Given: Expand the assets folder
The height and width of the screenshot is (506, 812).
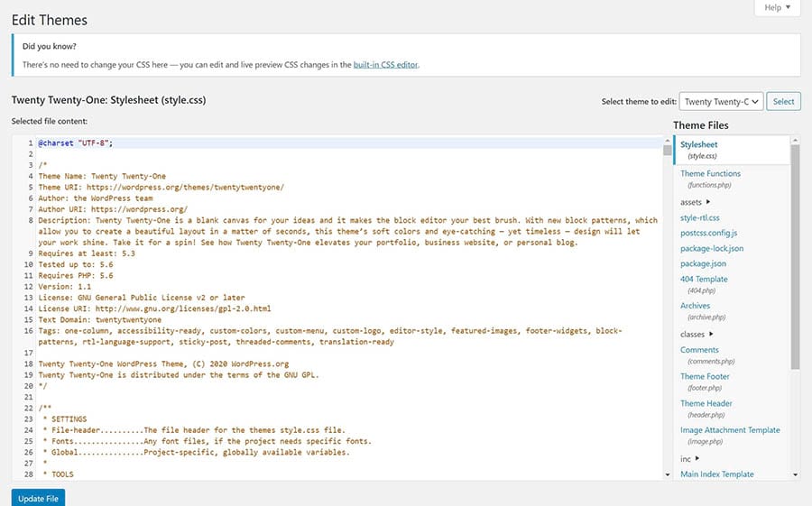Looking at the screenshot, I should 695,202.
